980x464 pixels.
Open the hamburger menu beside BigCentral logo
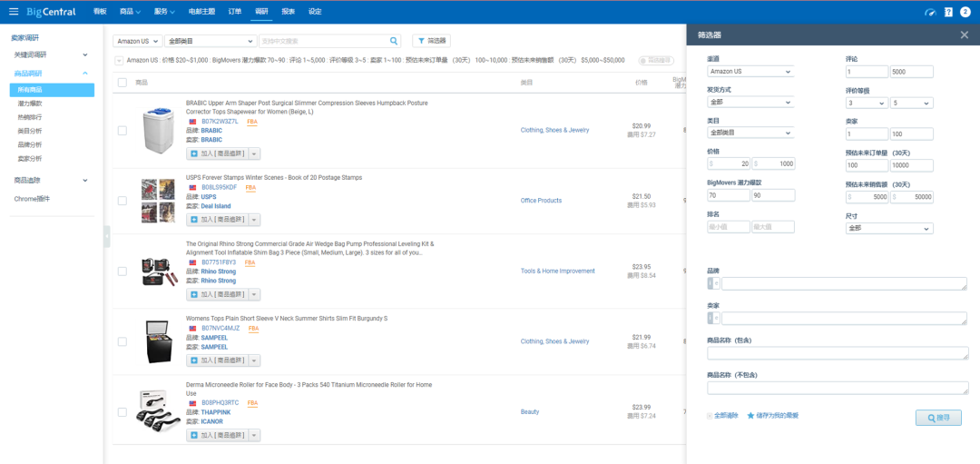pyautogui.click(x=14, y=12)
